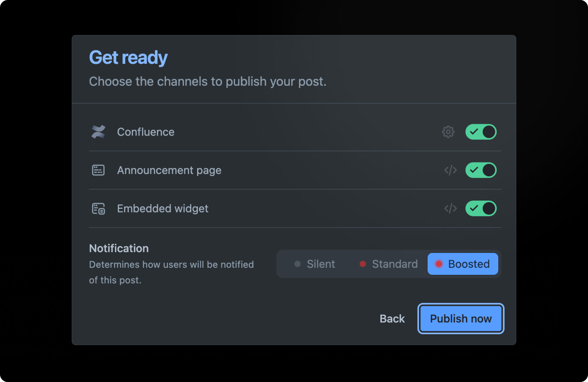Choose Standard notification mode

[389, 264]
